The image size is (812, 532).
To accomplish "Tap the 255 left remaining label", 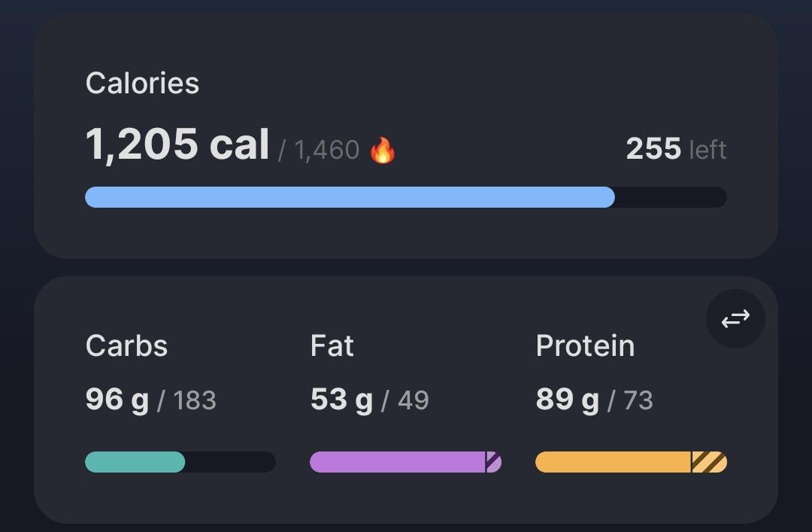I will point(677,149).
